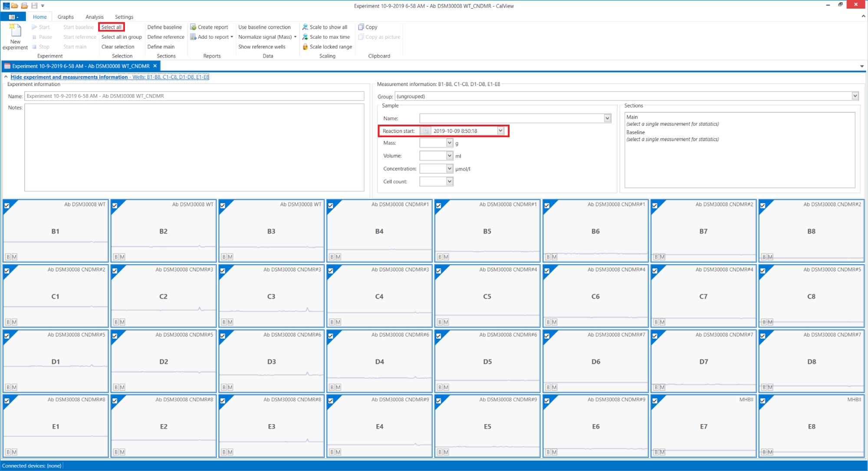Image resolution: width=868 pixels, height=471 pixels.
Task: Click into the Notes text area
Action: coord(194,147)
